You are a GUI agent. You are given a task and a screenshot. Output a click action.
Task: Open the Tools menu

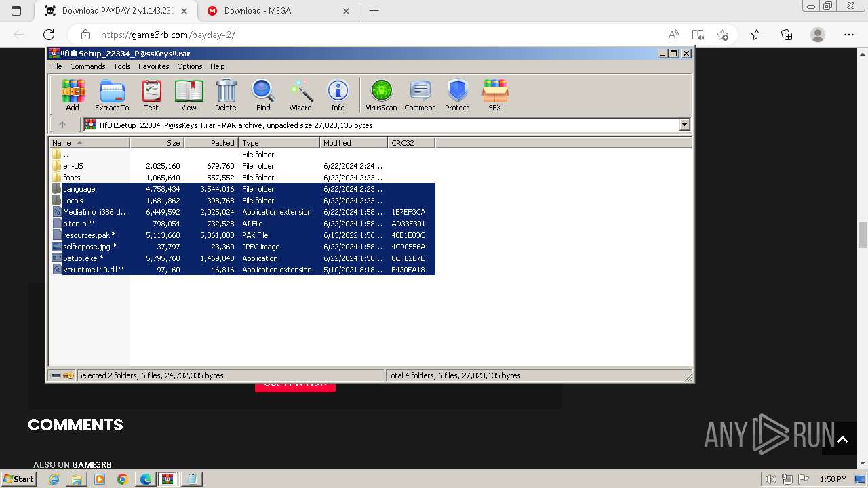coord(122,66)
